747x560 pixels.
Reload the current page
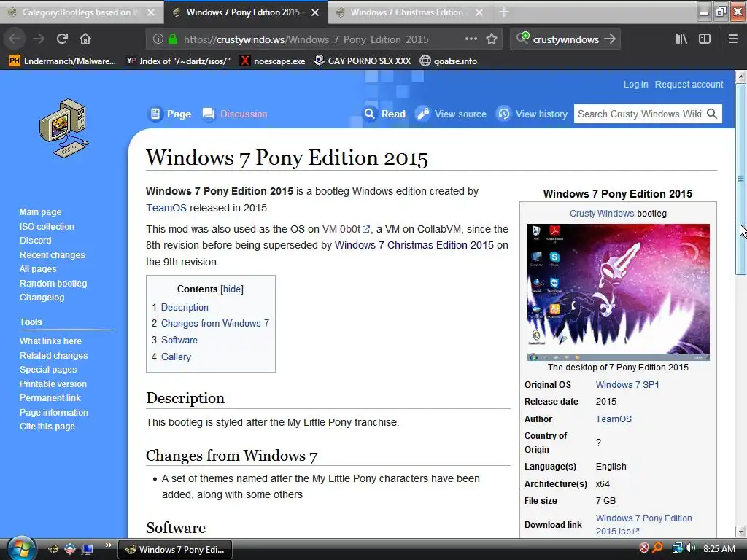[62, 39]
